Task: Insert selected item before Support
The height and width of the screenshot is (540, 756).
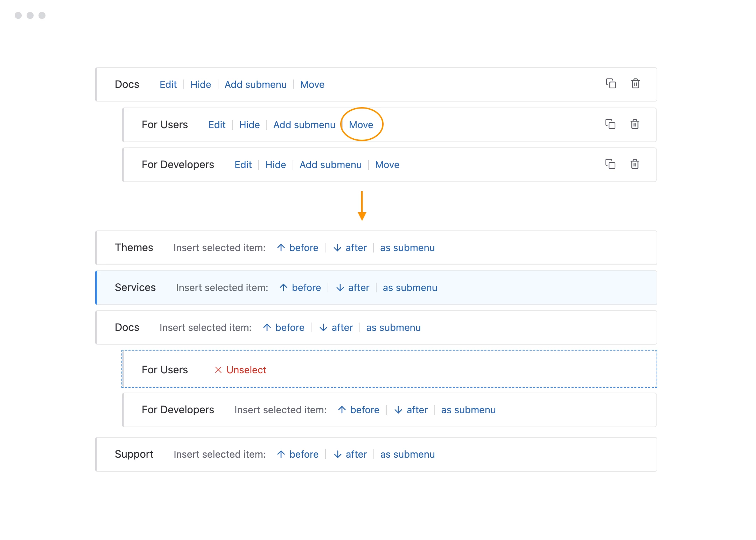Action: coord(297,454)
